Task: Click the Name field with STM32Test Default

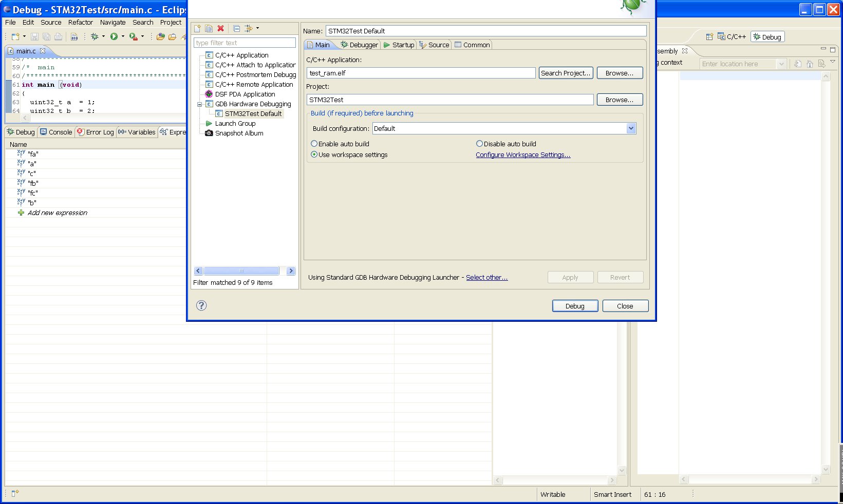Action: pyautogui.click(x=485, y=31)
